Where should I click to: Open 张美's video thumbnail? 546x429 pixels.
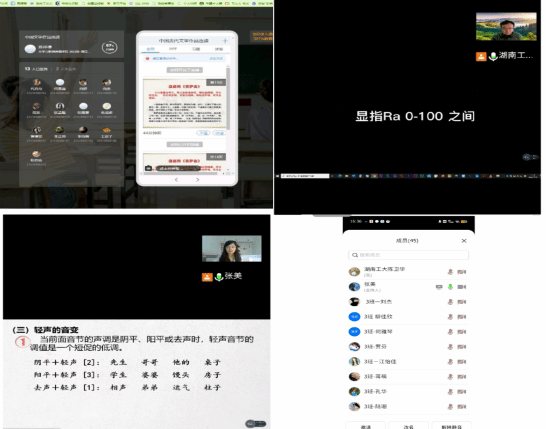[x=232, y=249]
